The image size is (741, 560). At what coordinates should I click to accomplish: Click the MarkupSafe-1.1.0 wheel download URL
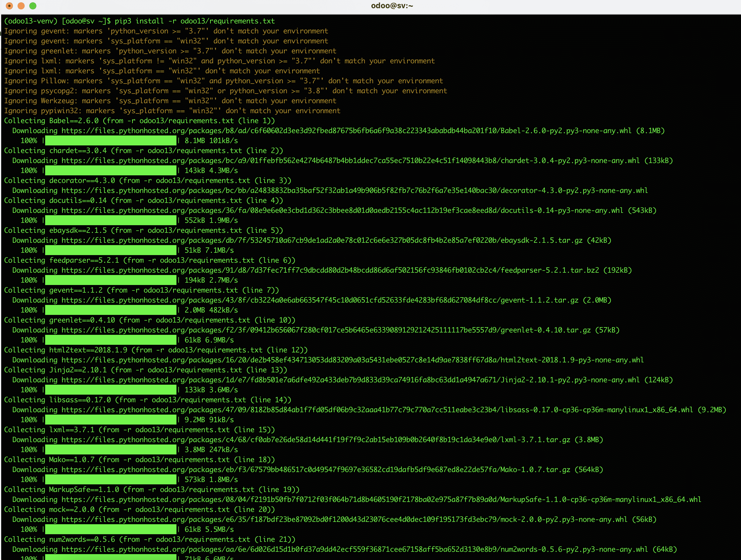click(381, 499)
